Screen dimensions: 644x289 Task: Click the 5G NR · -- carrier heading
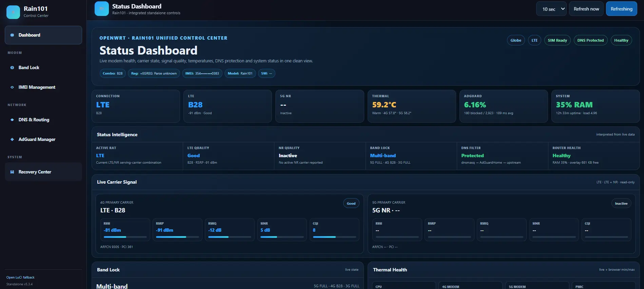pyautogui.click(x=386, y=210)
